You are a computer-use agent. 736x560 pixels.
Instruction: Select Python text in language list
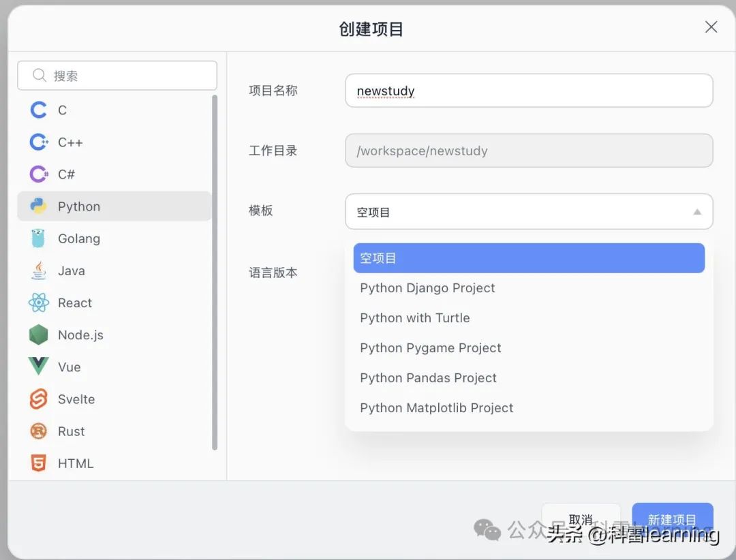point(79,206)
